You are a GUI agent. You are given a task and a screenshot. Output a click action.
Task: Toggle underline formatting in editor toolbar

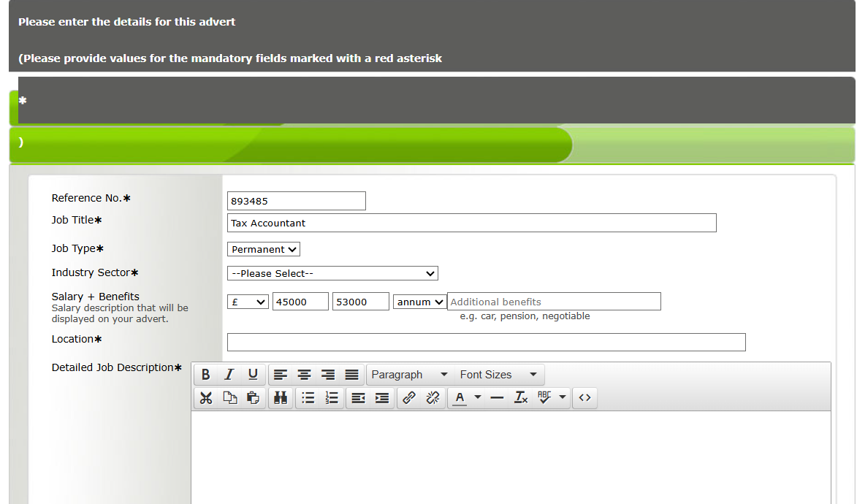tap(253, 375)
